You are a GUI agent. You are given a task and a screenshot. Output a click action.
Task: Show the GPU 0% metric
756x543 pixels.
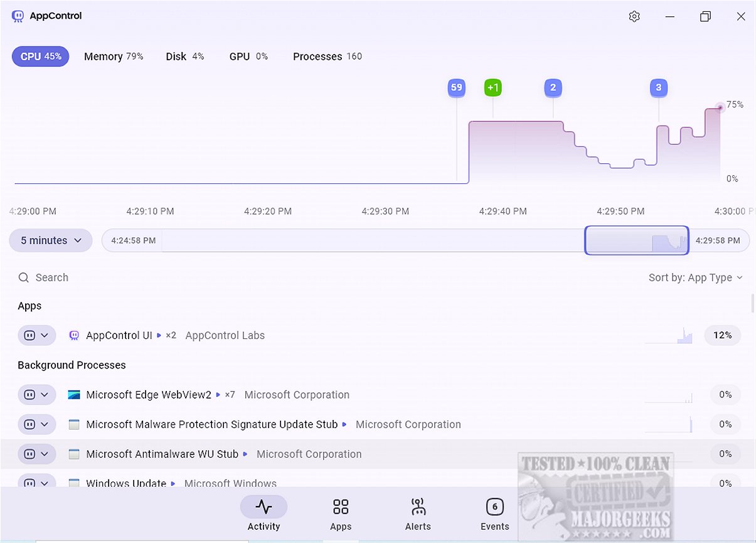248,56
